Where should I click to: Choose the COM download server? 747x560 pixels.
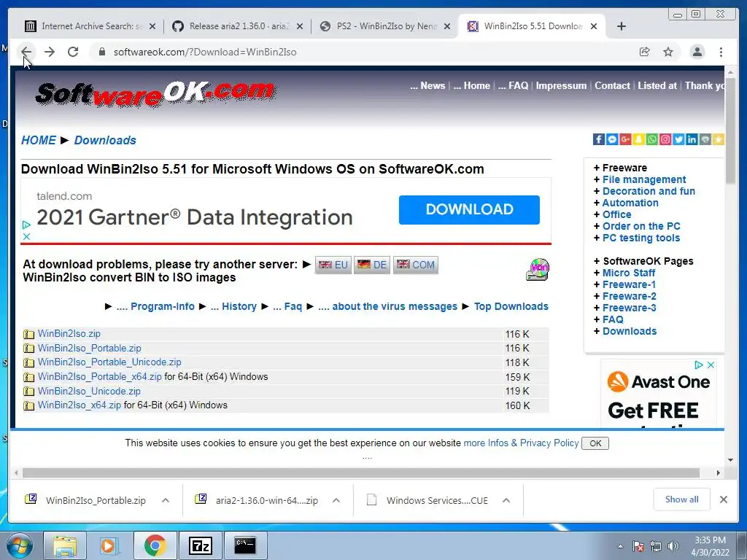click(415, 265)
